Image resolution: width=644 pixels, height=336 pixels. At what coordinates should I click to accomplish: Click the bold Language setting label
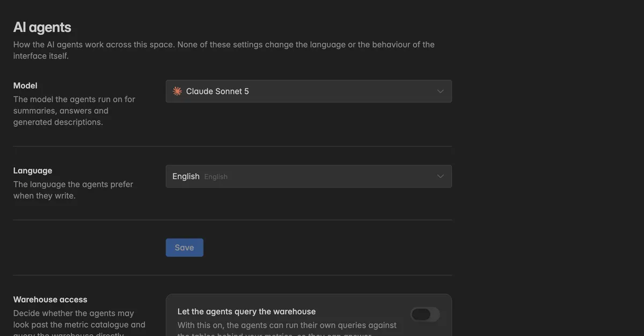[x=33, y=170]
